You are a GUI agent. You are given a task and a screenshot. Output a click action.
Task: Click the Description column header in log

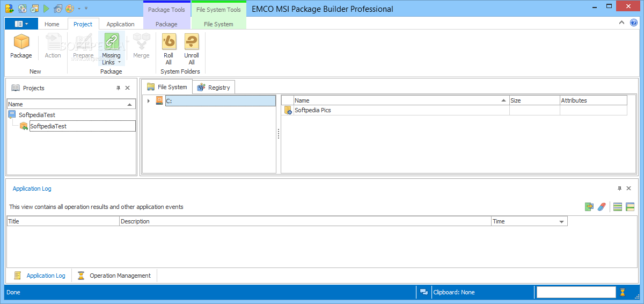pos(305,221)
